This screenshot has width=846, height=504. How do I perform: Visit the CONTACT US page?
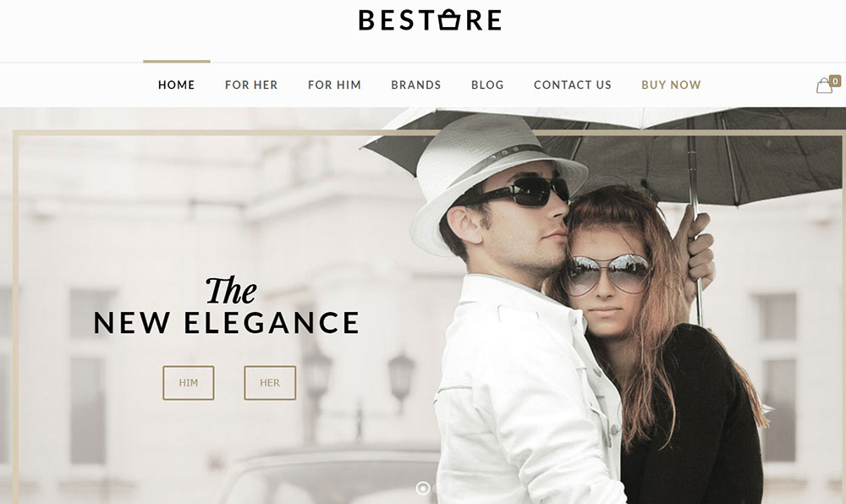573,85
